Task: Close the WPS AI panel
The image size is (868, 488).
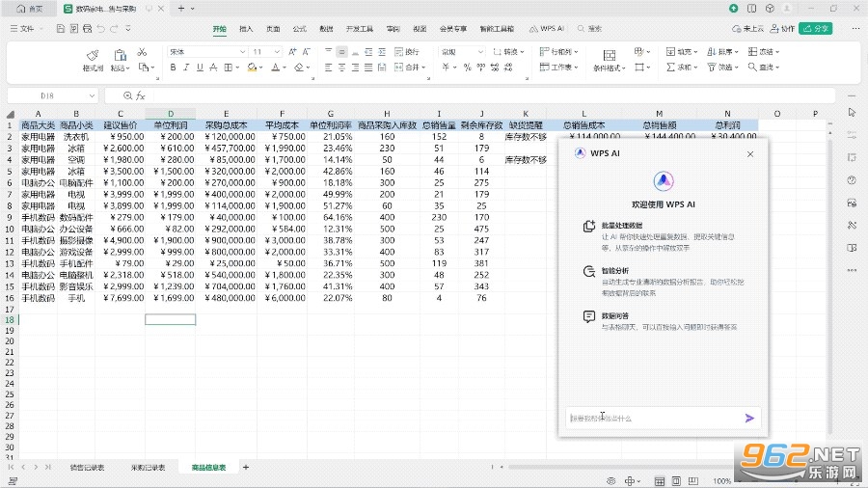Action: [x=750, y=154]
